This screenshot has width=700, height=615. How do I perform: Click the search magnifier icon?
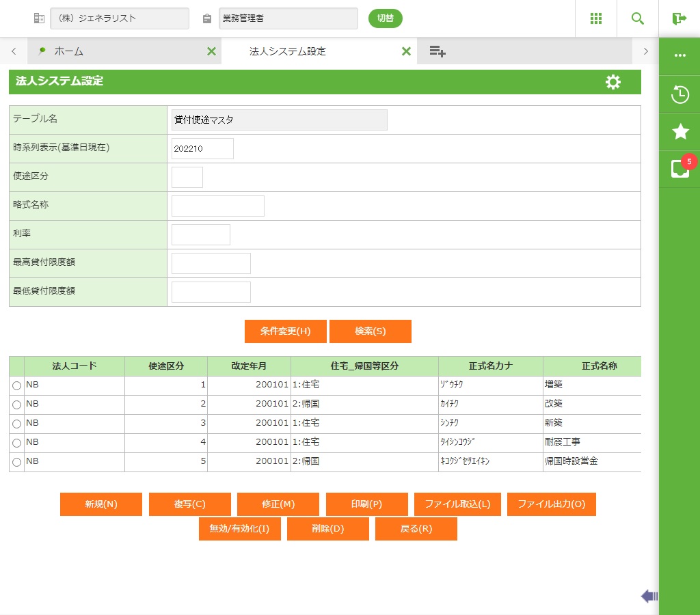pos(638,18)
